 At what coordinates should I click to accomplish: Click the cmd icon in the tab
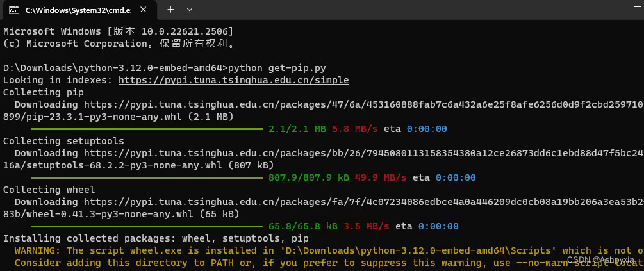tap(12, 10)
